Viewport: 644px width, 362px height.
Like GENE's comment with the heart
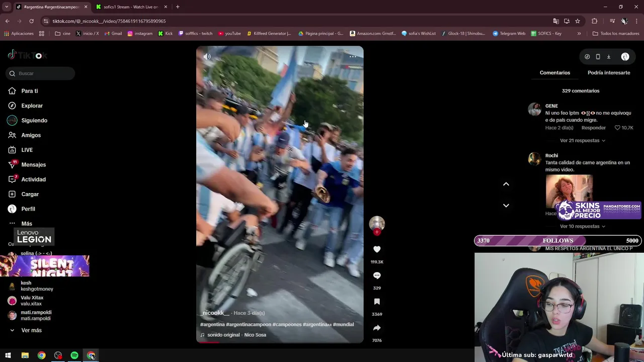click(x=618, y=128)
